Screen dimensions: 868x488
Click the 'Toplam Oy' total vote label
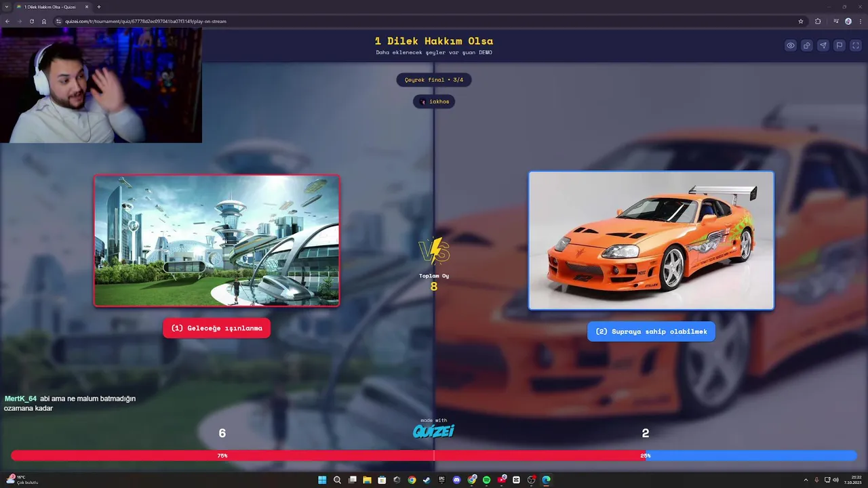[434, 276]
